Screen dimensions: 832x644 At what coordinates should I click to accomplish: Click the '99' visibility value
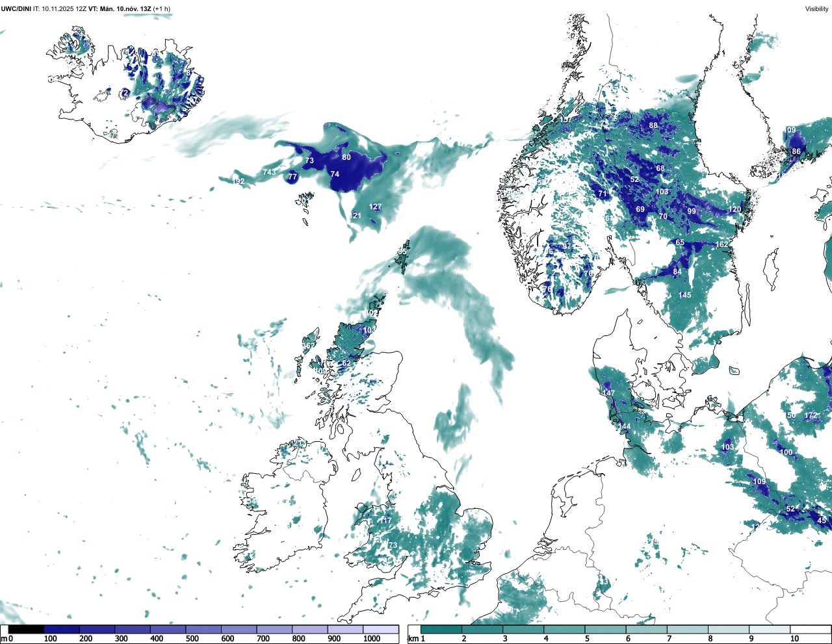[692, 212]
